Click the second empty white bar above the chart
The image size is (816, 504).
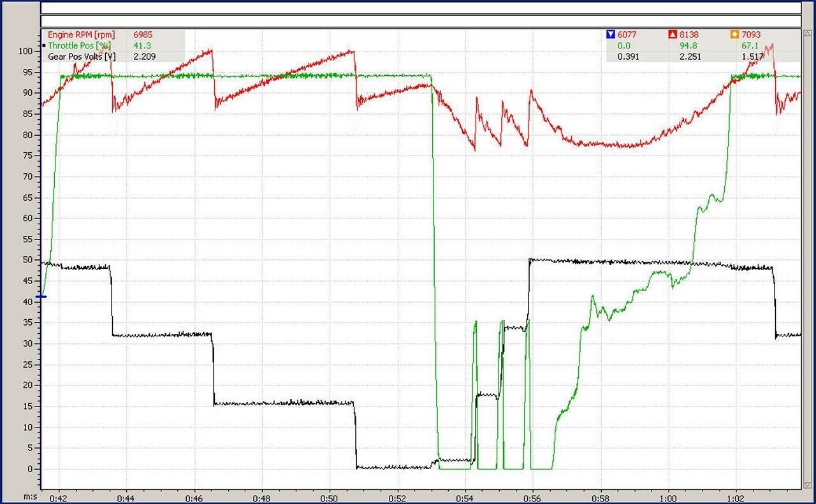tap(421, 22)
